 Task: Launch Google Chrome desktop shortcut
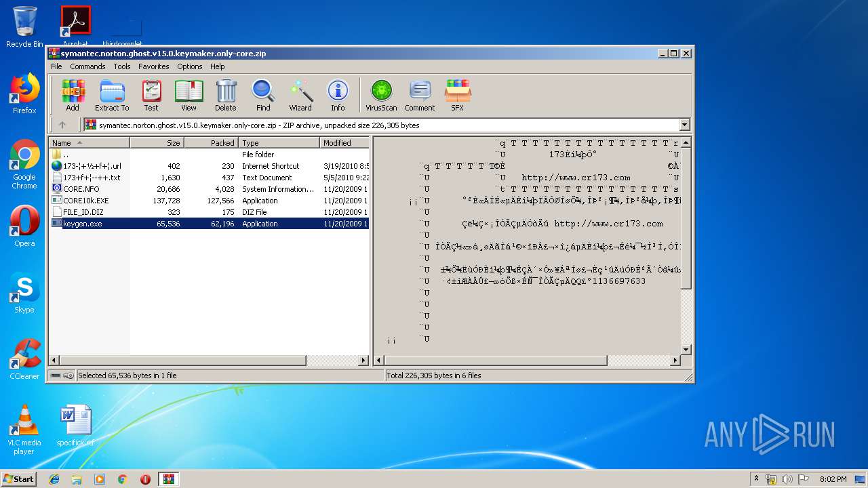[x=24, y=164]
